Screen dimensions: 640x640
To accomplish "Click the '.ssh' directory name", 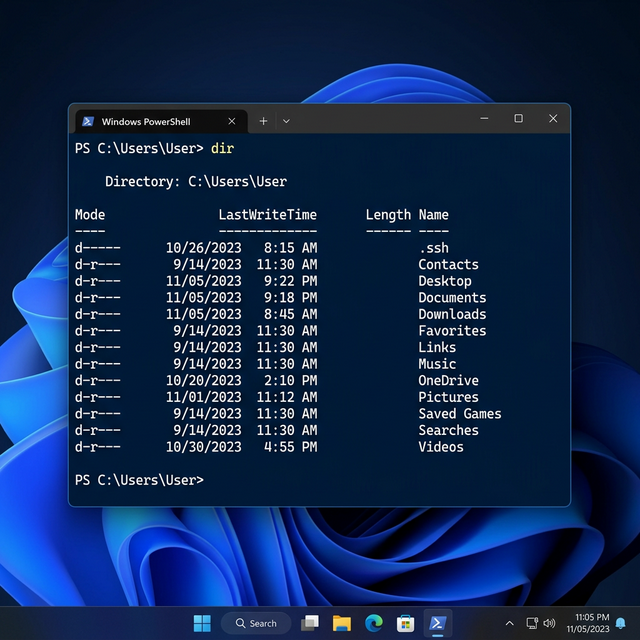I will click(x=434, y=248).
